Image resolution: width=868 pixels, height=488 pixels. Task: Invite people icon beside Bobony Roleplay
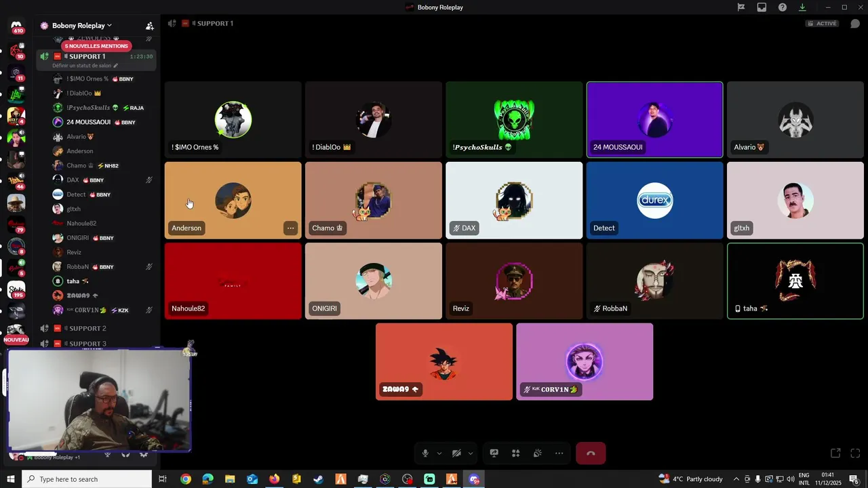click(x=149, y=26)
